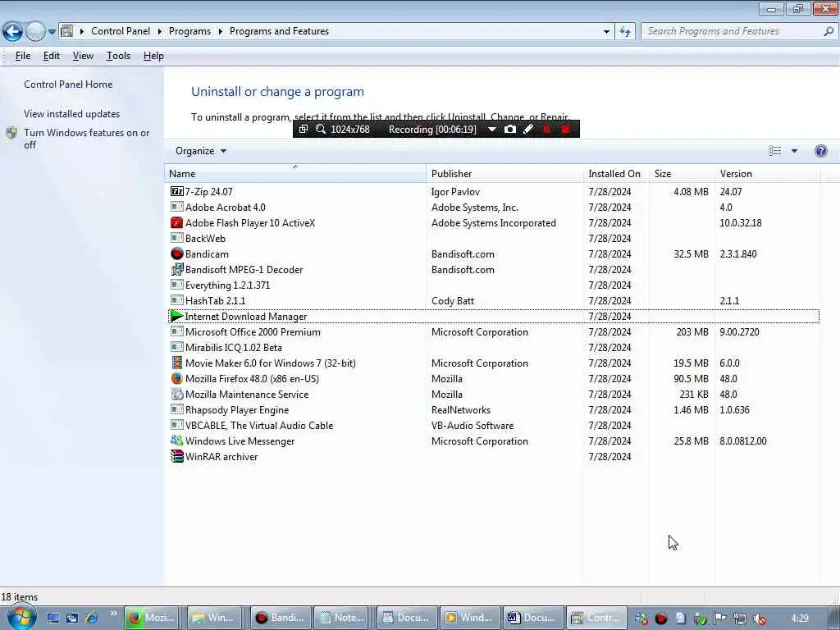Click the forward navigation arrow
Image resolution: width=840 pixels, height=630 pixels.
pyautogui.click(x=35, y=32)
